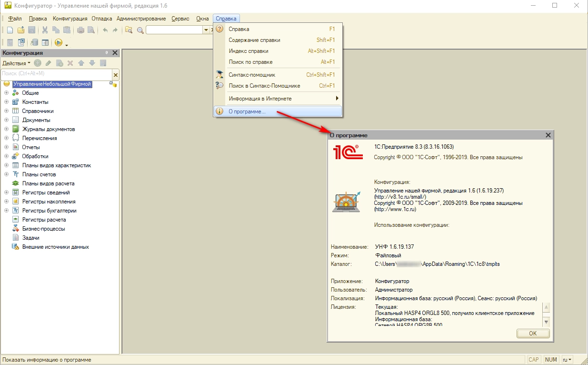This screenshot has height=365, width=588.
Task: Click the Save diskette toolbar icon
Action: click(x=32, y=30)
